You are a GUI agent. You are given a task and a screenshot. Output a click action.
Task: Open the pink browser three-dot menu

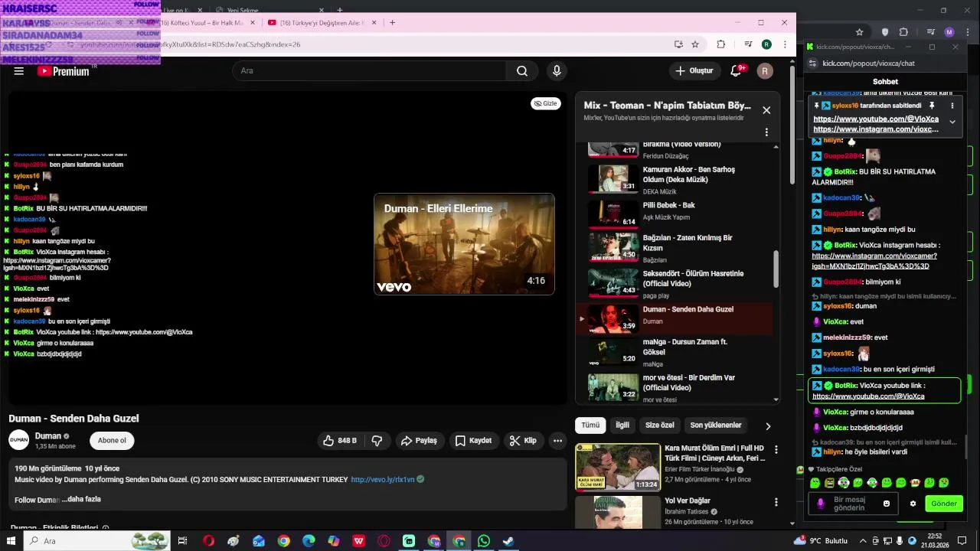pyautogui.click(x=785, y=44)
